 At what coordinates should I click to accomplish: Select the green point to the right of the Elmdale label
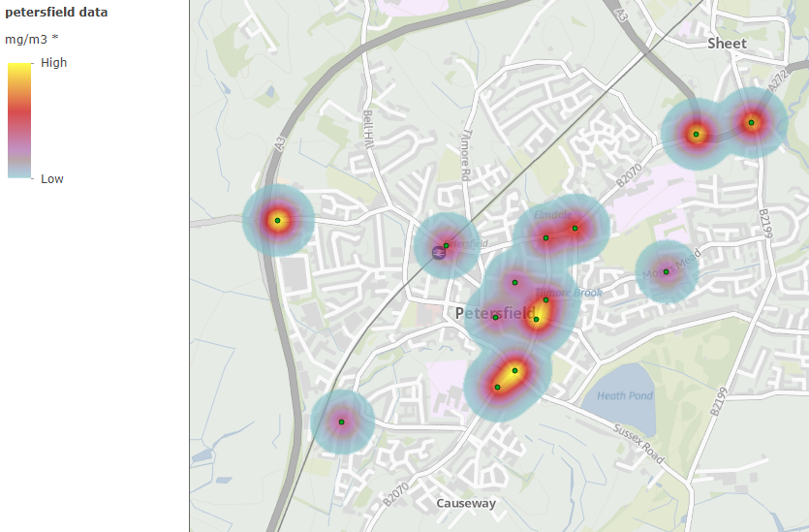click(575, 228)
